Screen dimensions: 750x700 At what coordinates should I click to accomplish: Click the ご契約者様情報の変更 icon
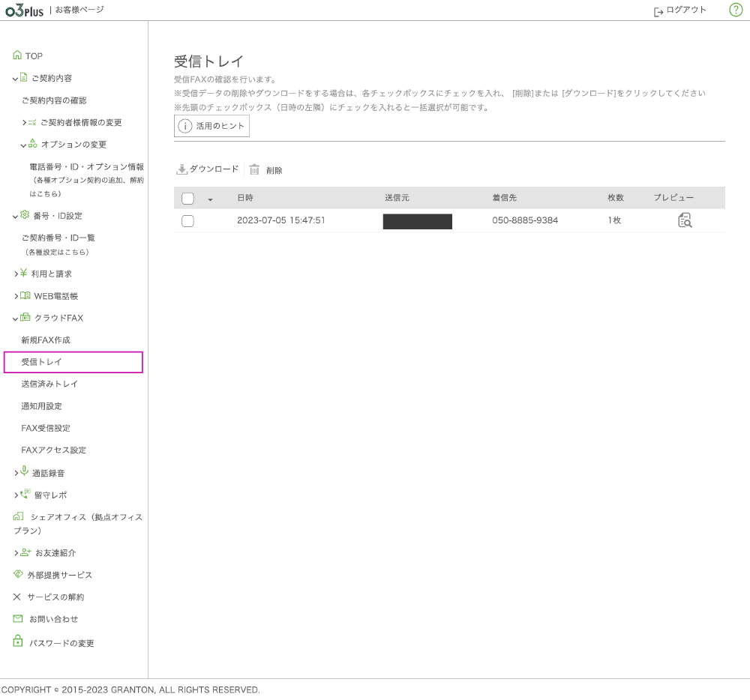coord(32,122)
